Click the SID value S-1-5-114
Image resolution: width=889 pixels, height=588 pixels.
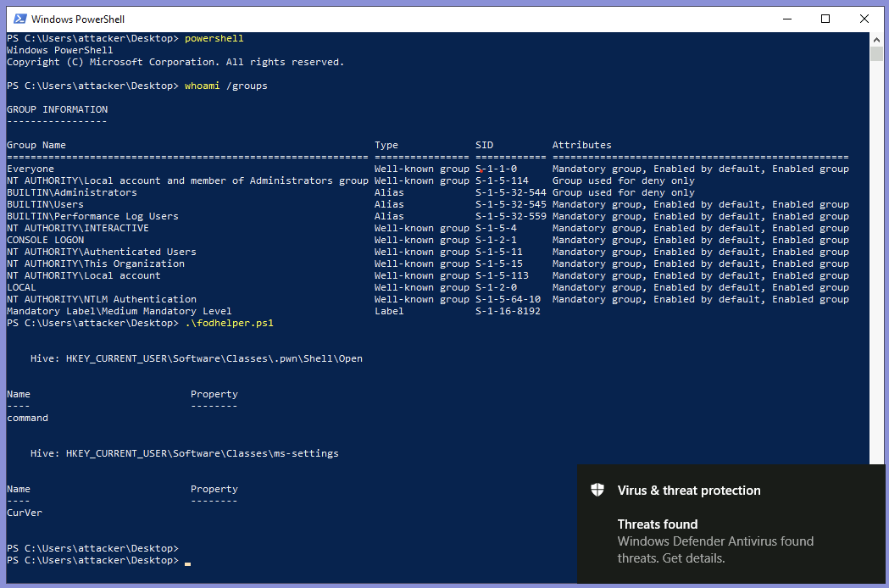[502, 180]
